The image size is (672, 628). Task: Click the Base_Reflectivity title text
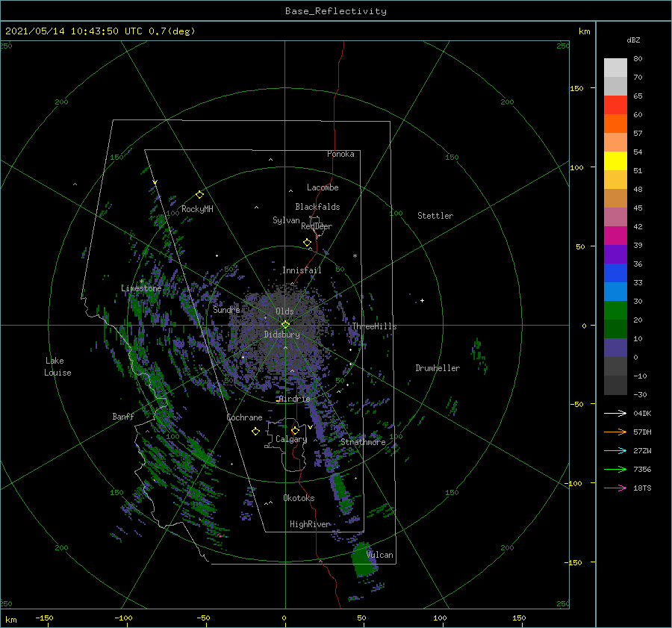pyautogui.click(x=336, y=11)
